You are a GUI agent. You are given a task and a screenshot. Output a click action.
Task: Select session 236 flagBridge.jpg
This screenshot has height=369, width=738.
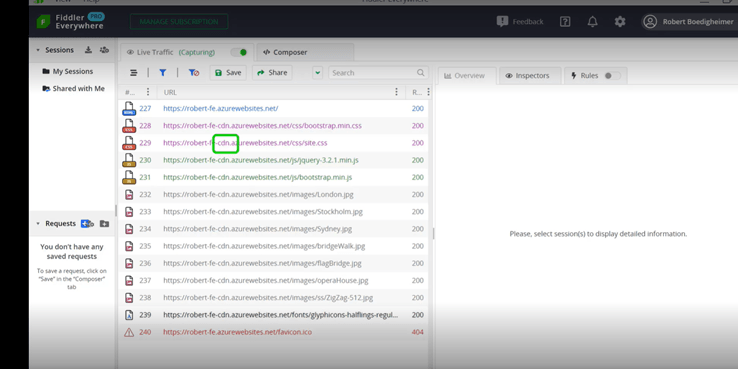[273, 263]
